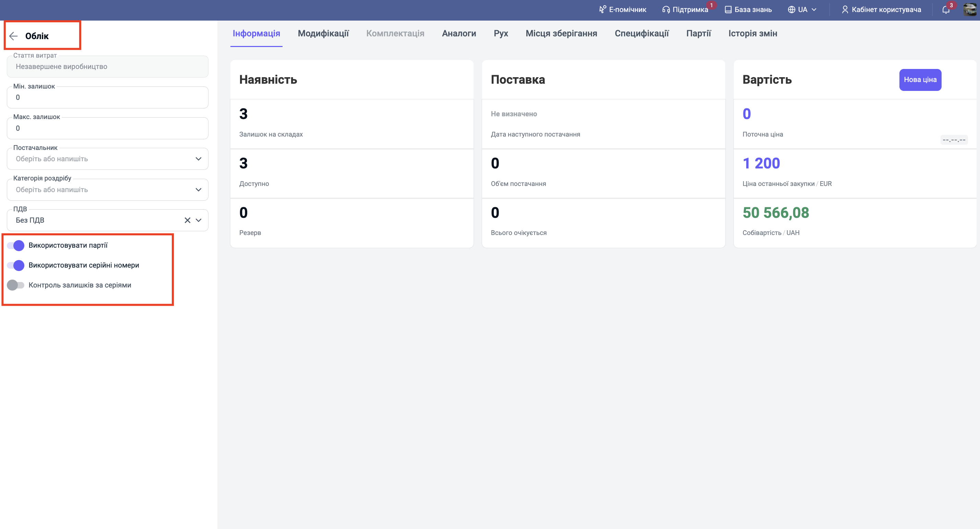Expand the Постачальник dropdown
The image size is (980, 529).
click(198, 159)
